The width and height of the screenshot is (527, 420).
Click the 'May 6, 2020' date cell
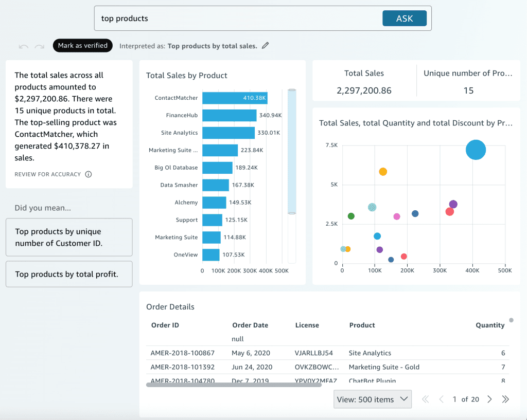(251, 353)
